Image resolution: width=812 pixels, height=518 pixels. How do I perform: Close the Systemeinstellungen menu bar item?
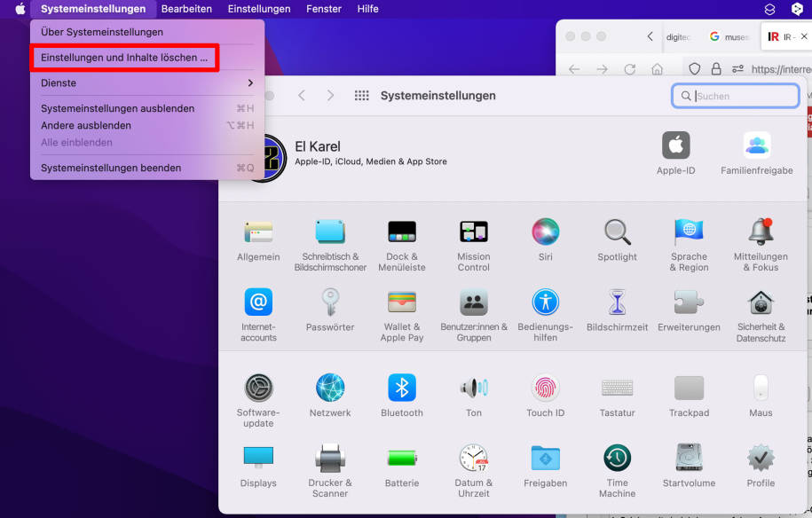93,9
